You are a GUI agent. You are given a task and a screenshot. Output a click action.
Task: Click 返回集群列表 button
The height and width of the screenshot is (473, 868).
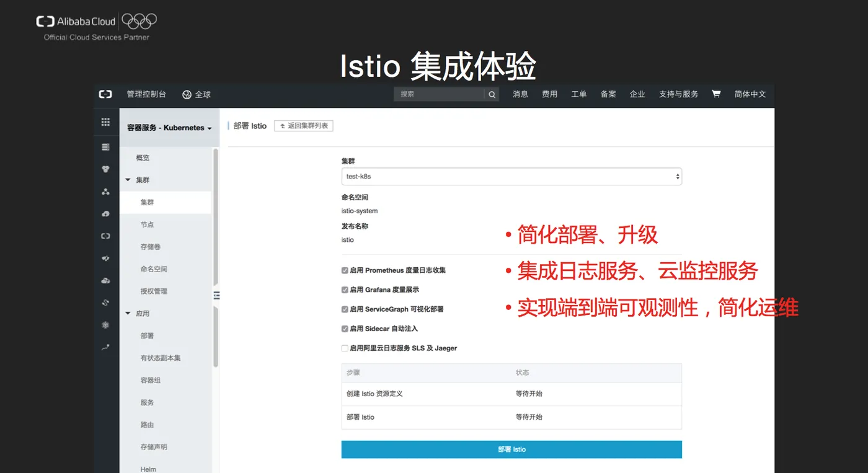click(304, 126)
